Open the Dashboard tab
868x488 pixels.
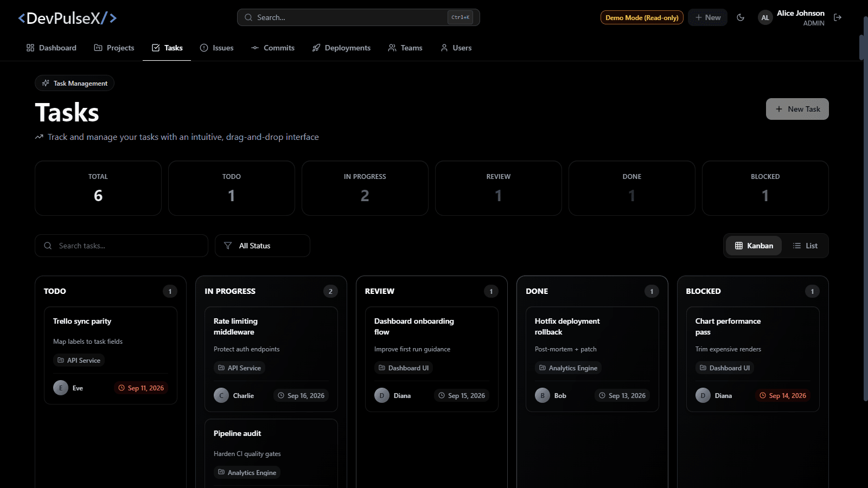(51, 48)
